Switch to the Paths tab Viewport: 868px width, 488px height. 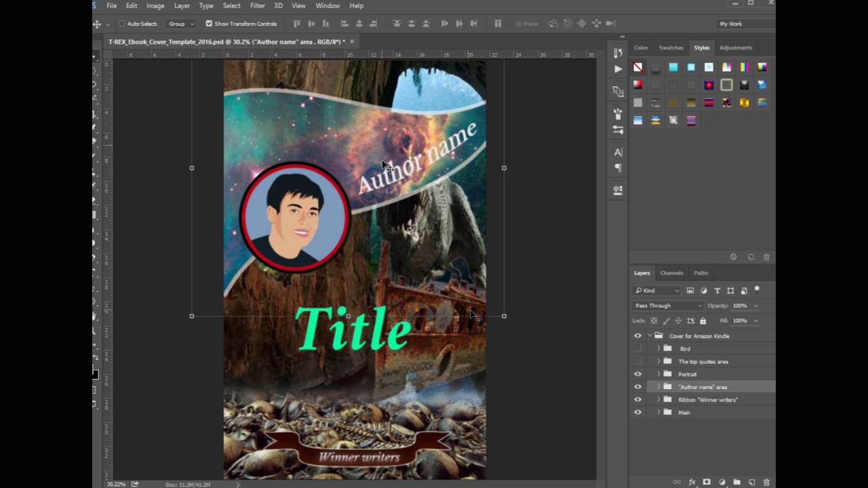(x=701, y=273)
